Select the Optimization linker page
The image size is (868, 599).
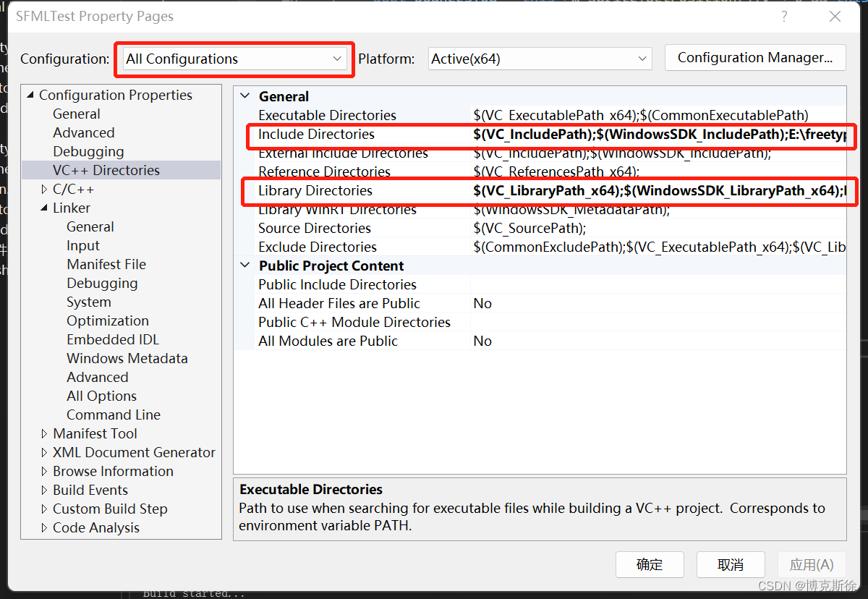(107, 320)
